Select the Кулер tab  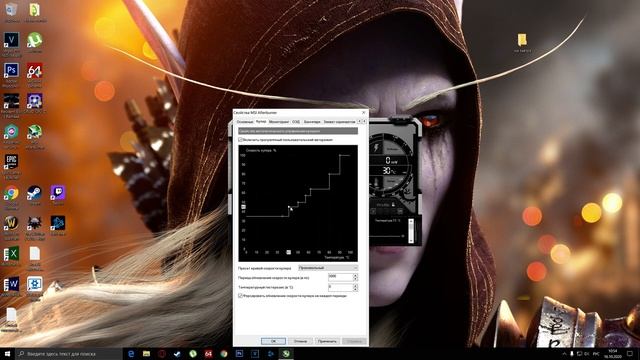(261, 121)
